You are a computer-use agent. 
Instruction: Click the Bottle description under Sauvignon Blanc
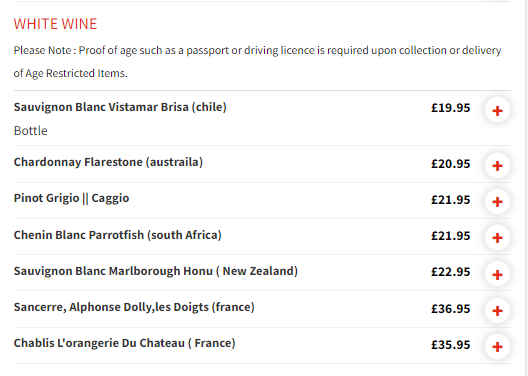pos(31,131)
